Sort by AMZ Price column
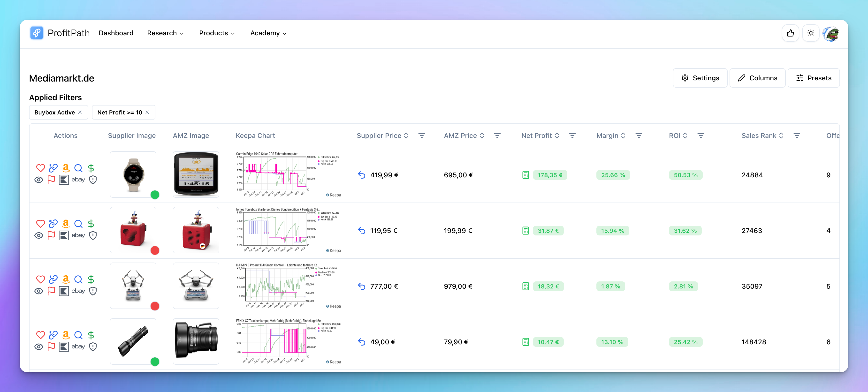The image size is (868, 392). [x=482, y=136]
